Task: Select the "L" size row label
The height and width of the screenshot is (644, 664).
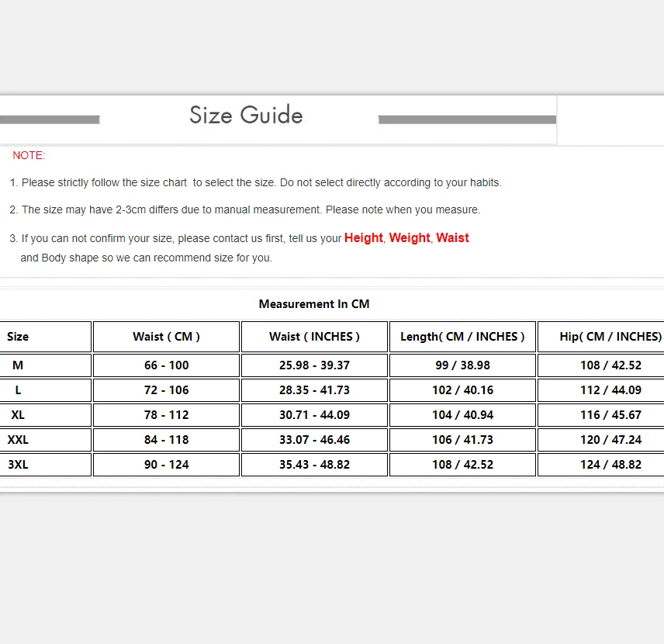Action: (18, 390)
